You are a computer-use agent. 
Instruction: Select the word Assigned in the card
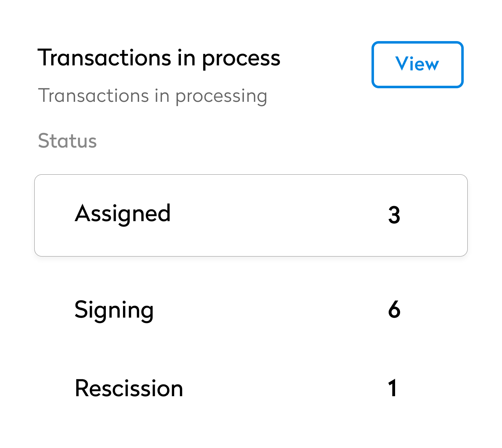click(123, 214)
